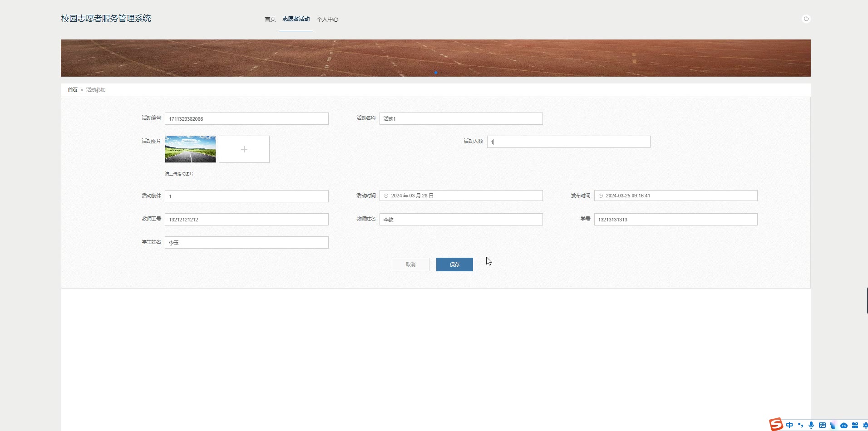Click the 活动编号 input field
The width and height of the screenshot is (868, 431).
247,119
